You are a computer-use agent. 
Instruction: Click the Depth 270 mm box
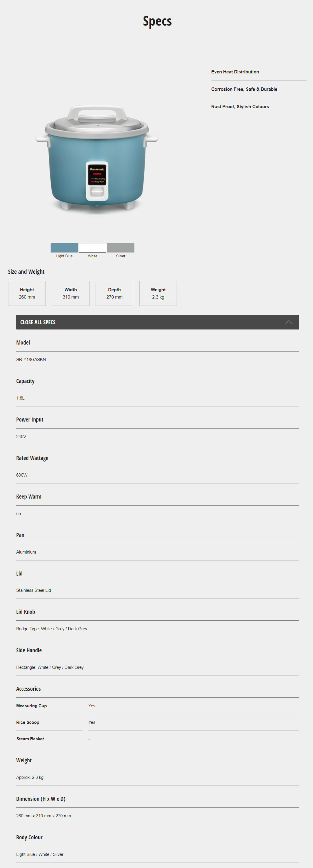point(114,294)
